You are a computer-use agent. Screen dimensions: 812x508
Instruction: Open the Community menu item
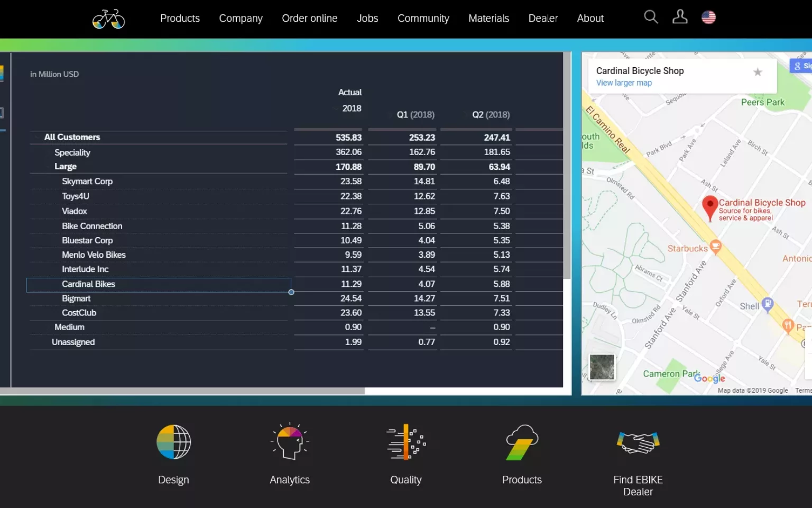[x=423, y=18]
